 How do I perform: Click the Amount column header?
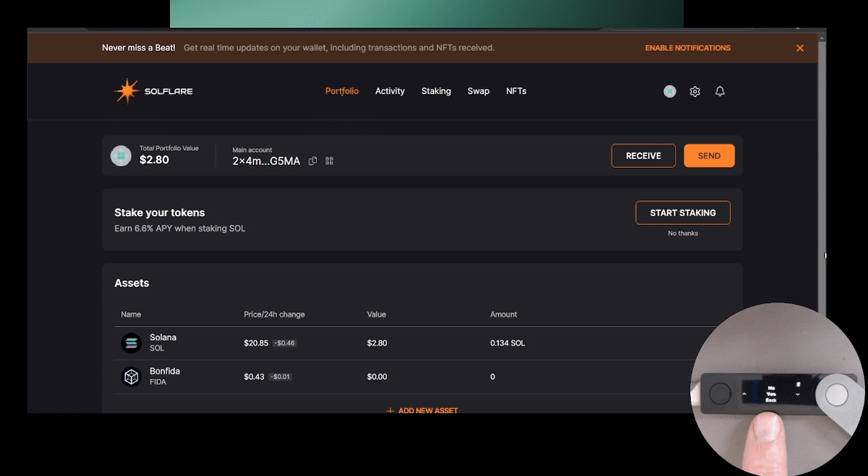[503, 315]
